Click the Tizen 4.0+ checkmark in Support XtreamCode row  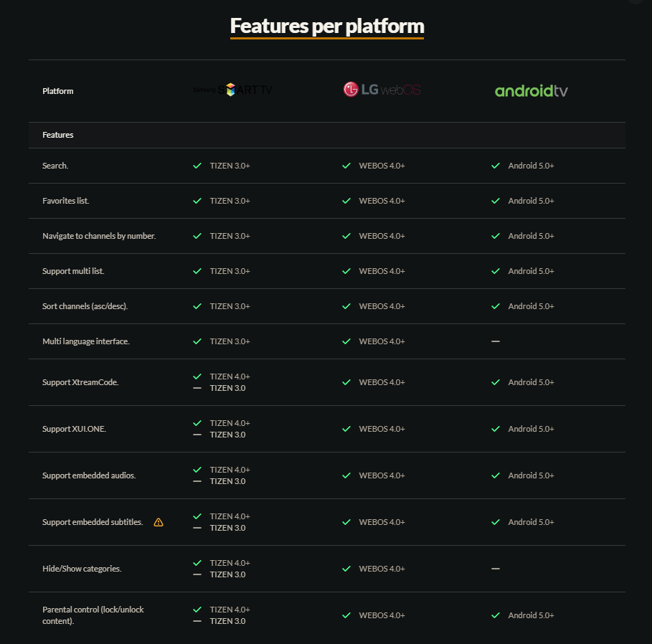(197, 377)
